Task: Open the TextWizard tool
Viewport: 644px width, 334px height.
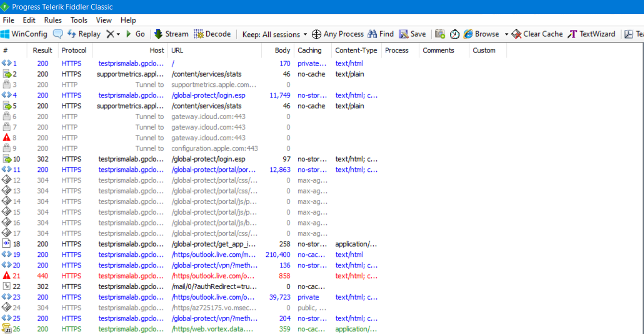Action: point(591,34)
